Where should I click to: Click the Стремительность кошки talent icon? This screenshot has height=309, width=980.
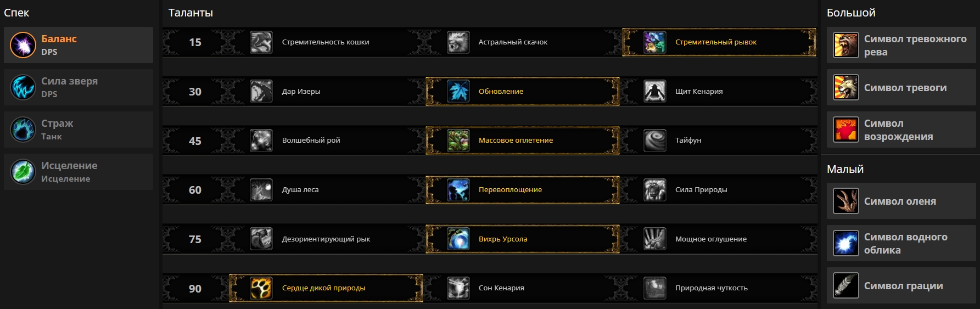pyautogui.click(x=261, y=42)
